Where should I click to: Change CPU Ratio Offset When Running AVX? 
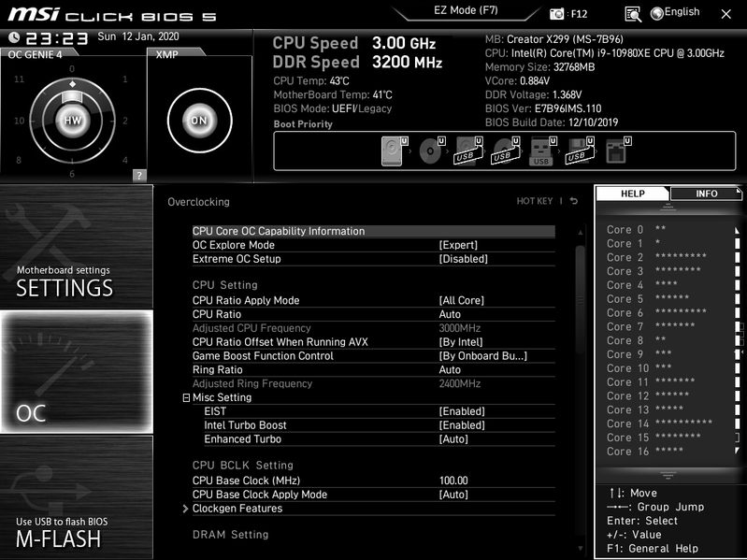[x=374, y=342]
